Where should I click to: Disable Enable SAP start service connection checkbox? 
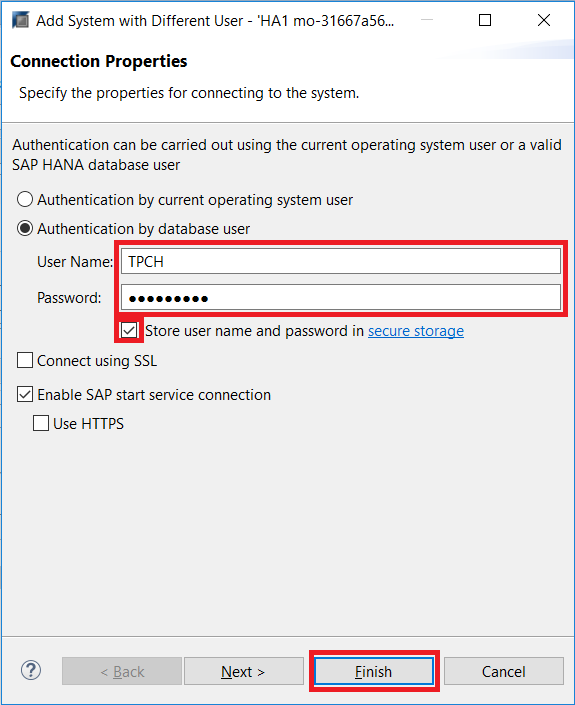click(25, 394)
